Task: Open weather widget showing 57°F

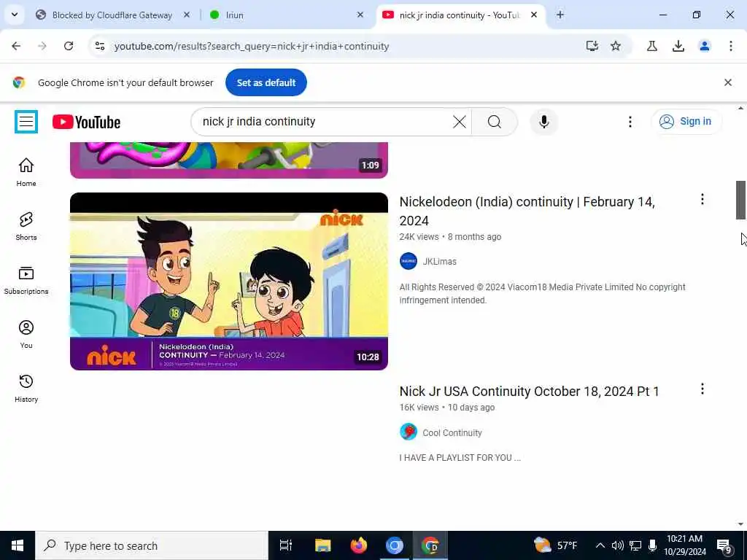Action: point(555,545)
